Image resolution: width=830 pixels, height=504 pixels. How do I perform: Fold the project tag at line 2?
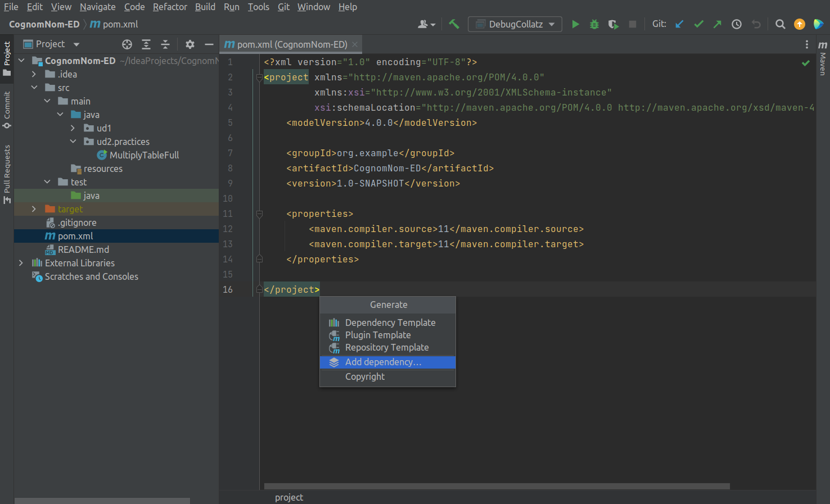(x=259, y=77)
